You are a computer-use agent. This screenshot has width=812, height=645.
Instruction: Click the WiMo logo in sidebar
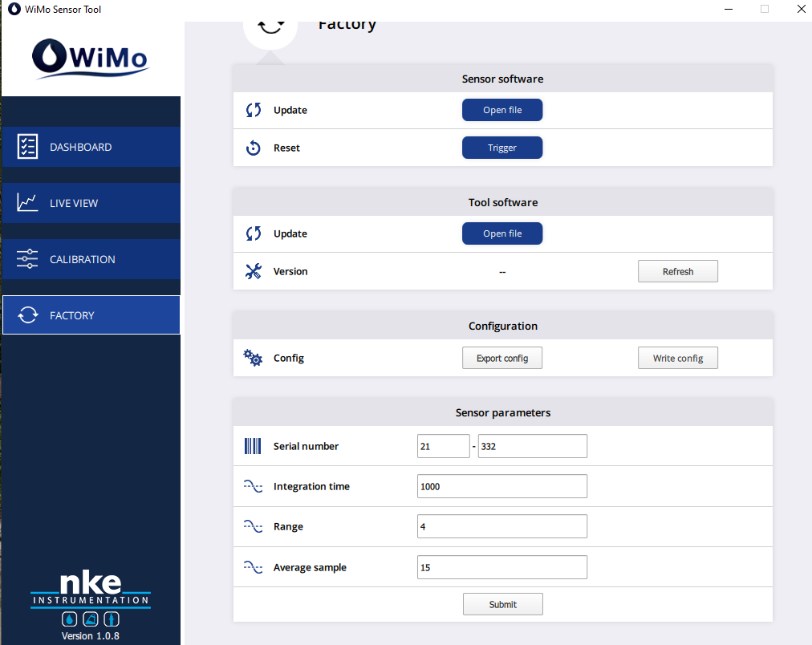point(91,59)
